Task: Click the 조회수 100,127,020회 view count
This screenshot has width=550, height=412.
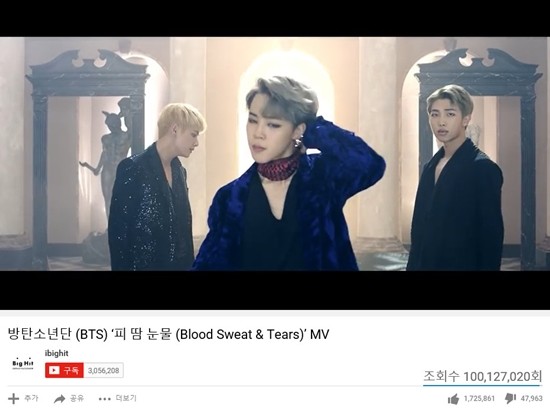Action: click(x=483, y=376)
